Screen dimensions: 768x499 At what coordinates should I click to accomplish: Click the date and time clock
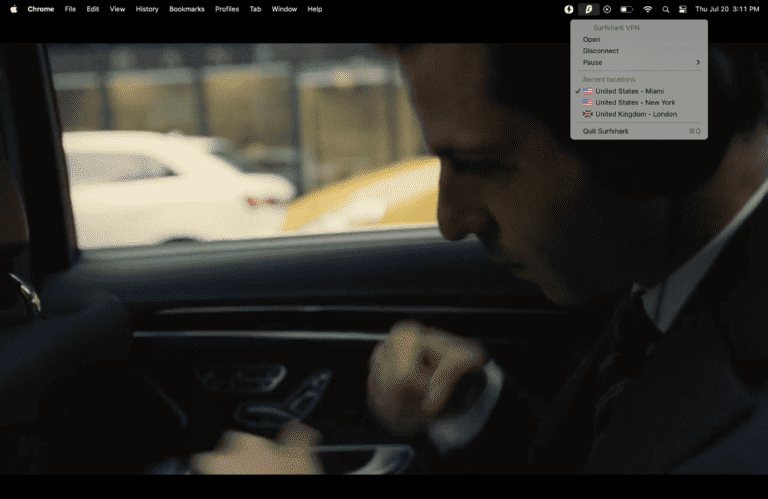coord(727,9)
